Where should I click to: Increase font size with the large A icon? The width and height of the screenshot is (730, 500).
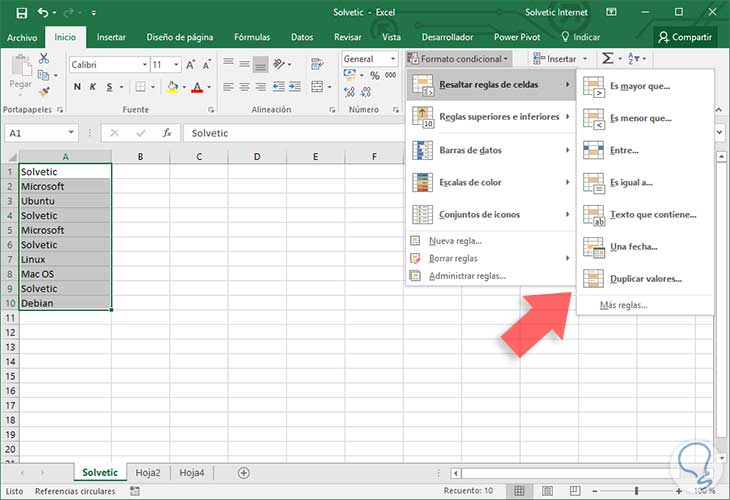(x=190, y=65)
